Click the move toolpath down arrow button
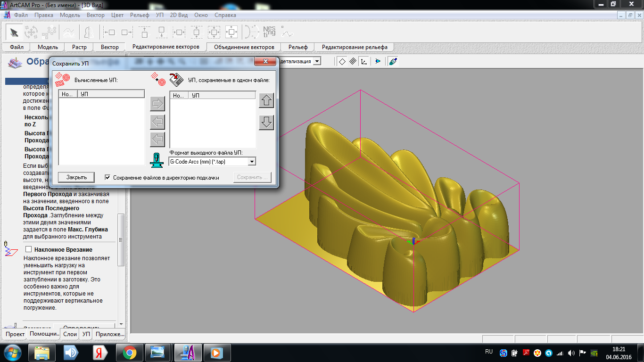The width and height of the screenshot is (644, 362). point(266,122)
